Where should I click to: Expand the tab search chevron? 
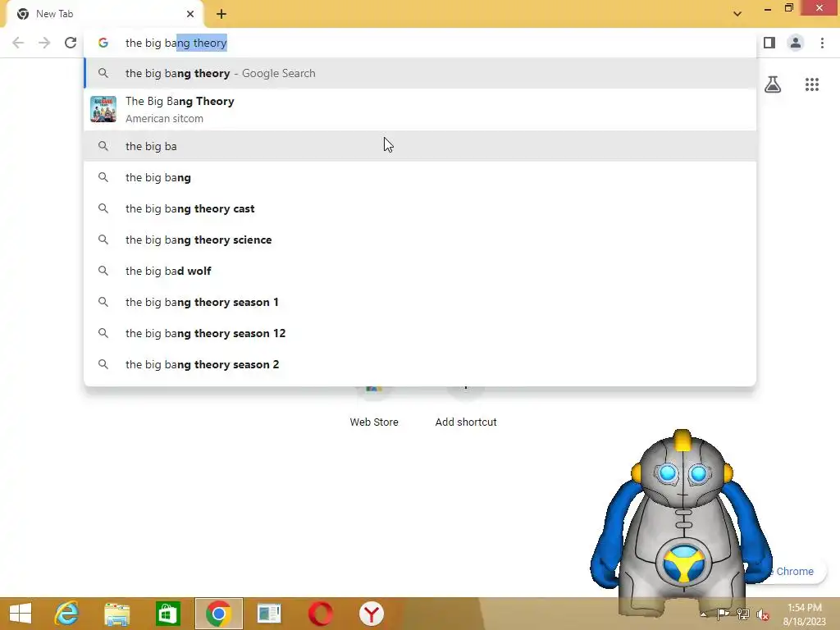click(737, 14)
